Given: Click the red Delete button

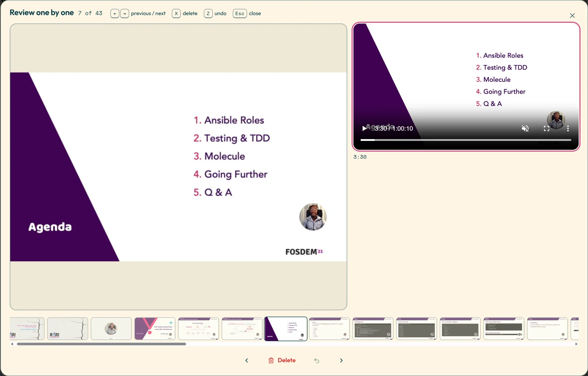Looking at the screenshot, I should click(282, 361).
